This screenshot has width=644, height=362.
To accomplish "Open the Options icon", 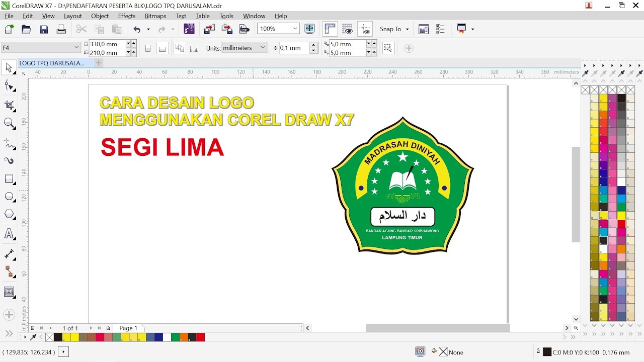I will (441, 29).
